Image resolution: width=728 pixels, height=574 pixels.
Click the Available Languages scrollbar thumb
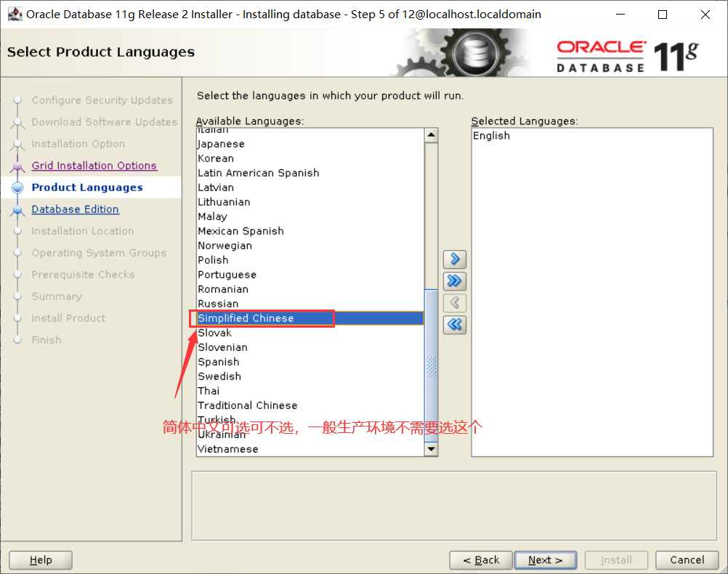click(432, 365)
